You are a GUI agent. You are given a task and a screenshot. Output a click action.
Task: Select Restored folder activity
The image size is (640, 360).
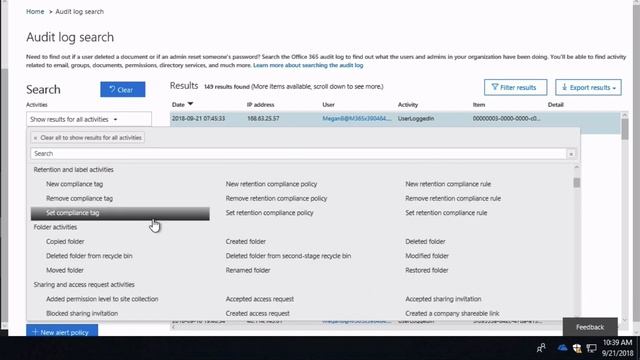tap(427, 270)
